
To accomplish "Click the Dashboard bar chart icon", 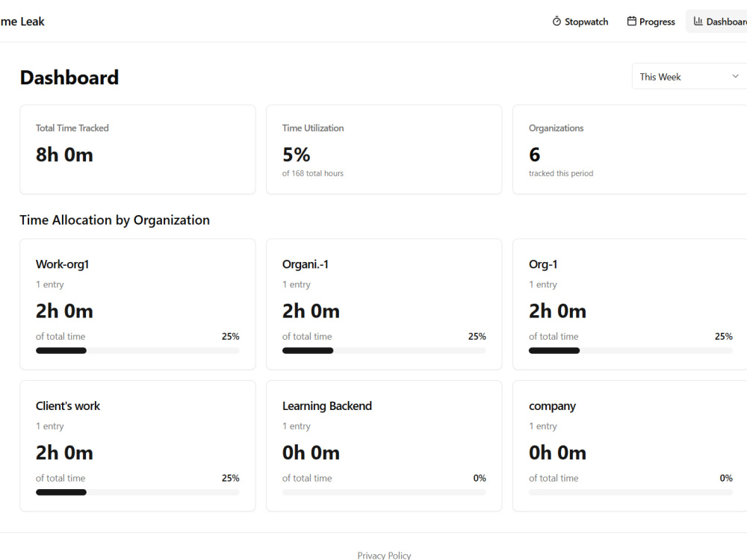I will tap(698, 22).
